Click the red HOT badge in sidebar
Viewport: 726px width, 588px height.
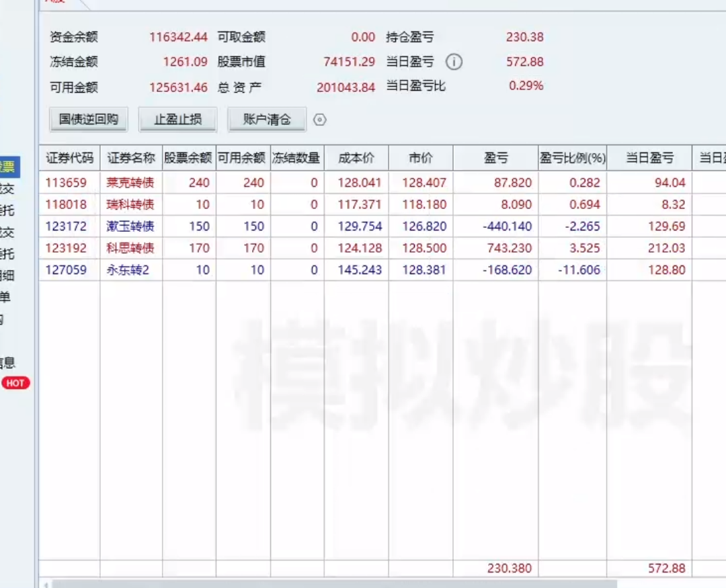15,383
